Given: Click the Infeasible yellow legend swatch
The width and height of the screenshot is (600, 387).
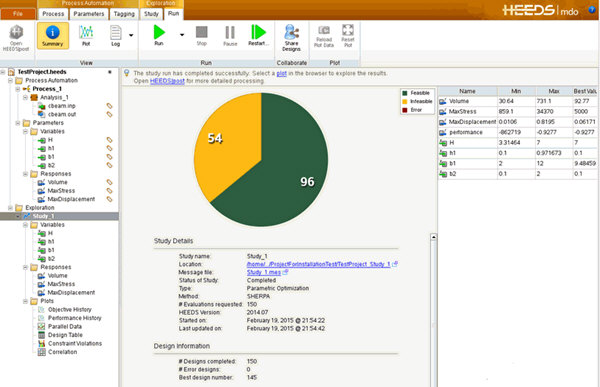Looking at the screenshot, I should (x=405, y=101).
